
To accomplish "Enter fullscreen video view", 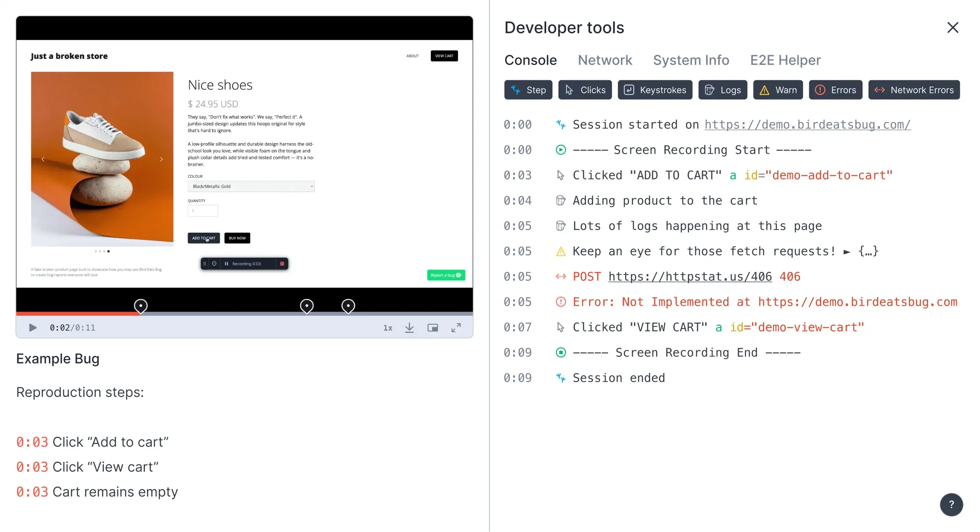I will pyautogui.click(x=456, y=328).
